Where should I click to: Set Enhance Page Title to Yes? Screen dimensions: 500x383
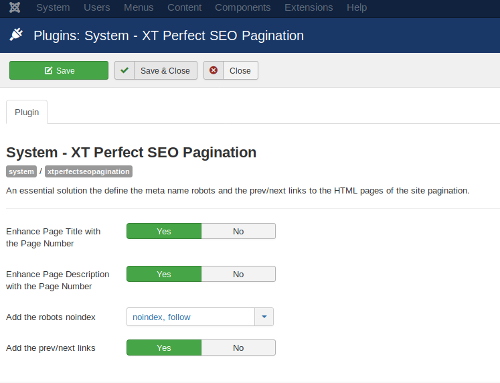coord(164,231)
